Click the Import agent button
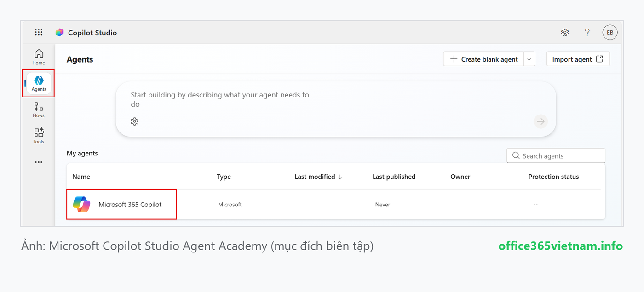 [x=578, y=59]
